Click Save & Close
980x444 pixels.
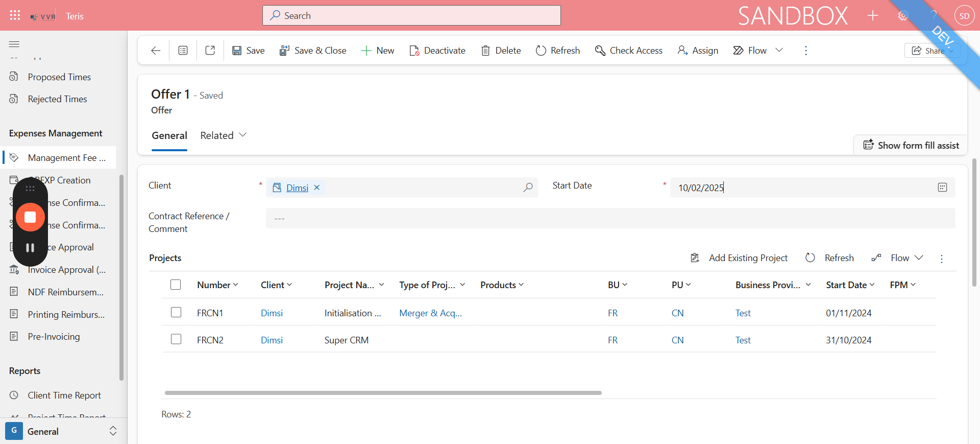(313, 51)
